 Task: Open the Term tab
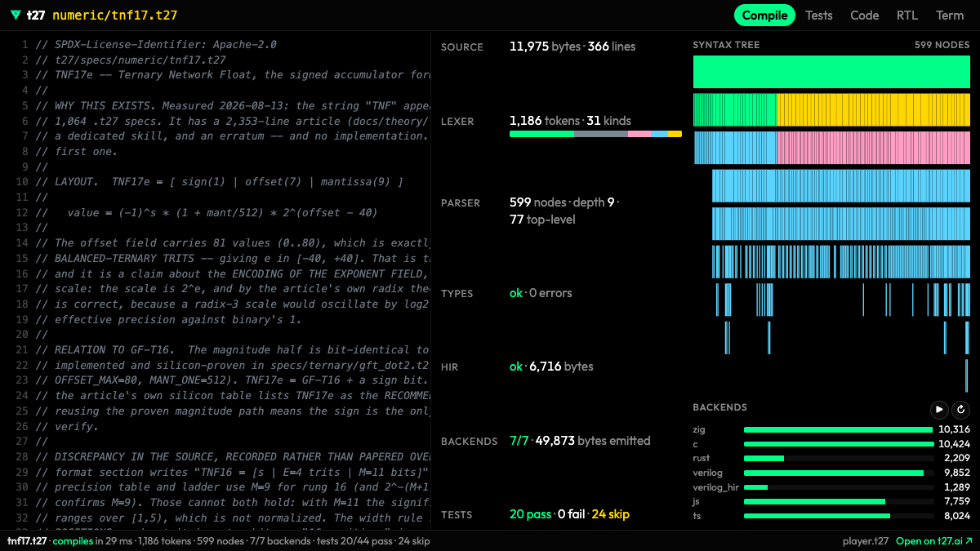[x=950, y=15]
